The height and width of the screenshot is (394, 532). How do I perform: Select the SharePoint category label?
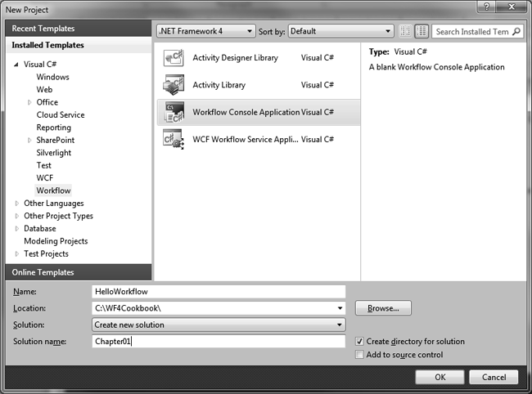pyautogui.click(x=56, y=140)
